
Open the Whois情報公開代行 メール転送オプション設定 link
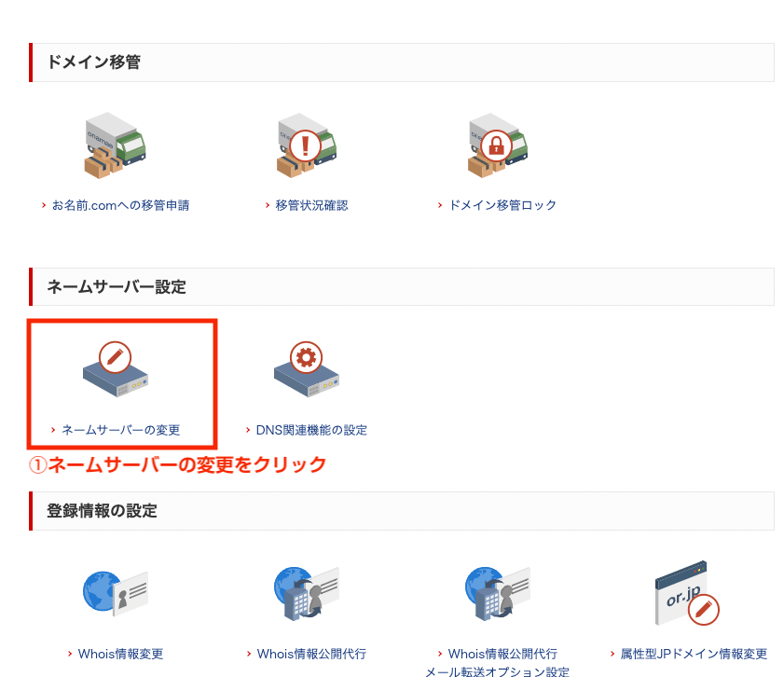coord(498,663)
